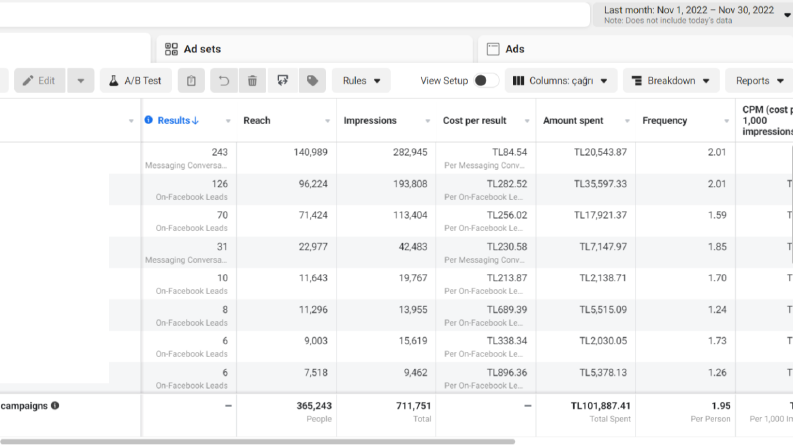Click cost per result TL689.39
Screen dimensions: 793x446
click(x=507, y=309)
